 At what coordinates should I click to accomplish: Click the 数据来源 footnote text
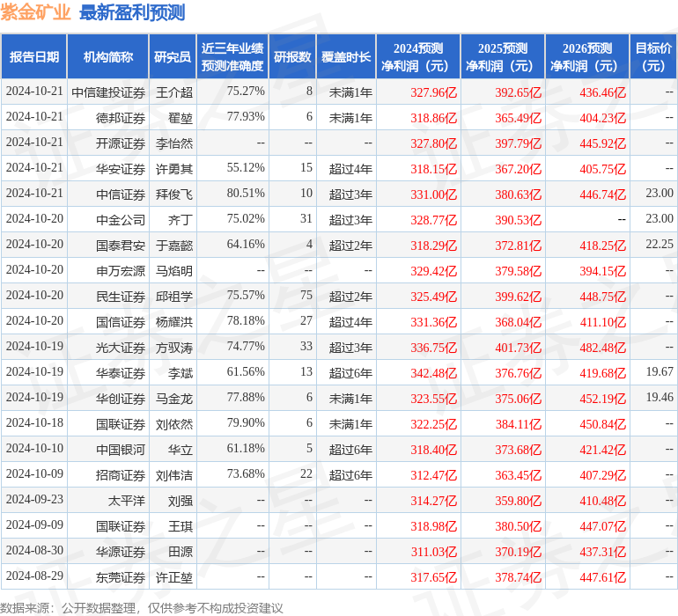142,608
